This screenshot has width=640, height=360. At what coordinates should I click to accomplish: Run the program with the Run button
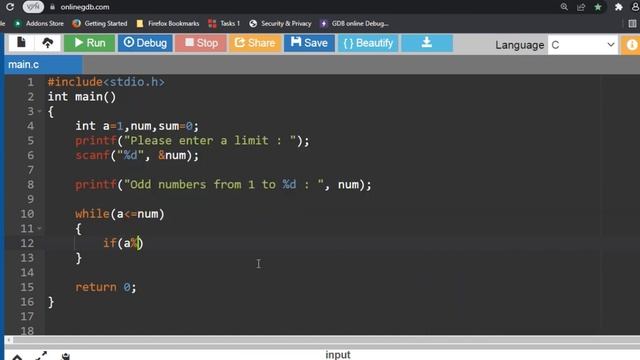(89, 43)
